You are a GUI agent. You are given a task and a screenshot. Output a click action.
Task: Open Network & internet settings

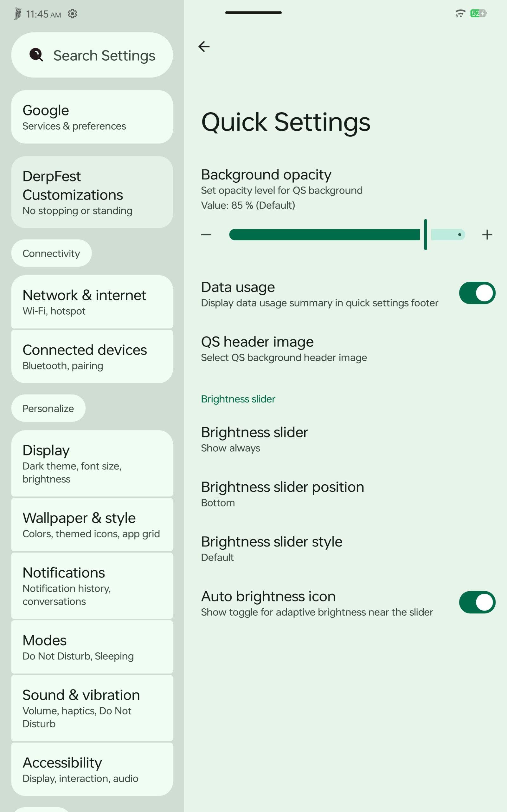[x=92, y=302]
